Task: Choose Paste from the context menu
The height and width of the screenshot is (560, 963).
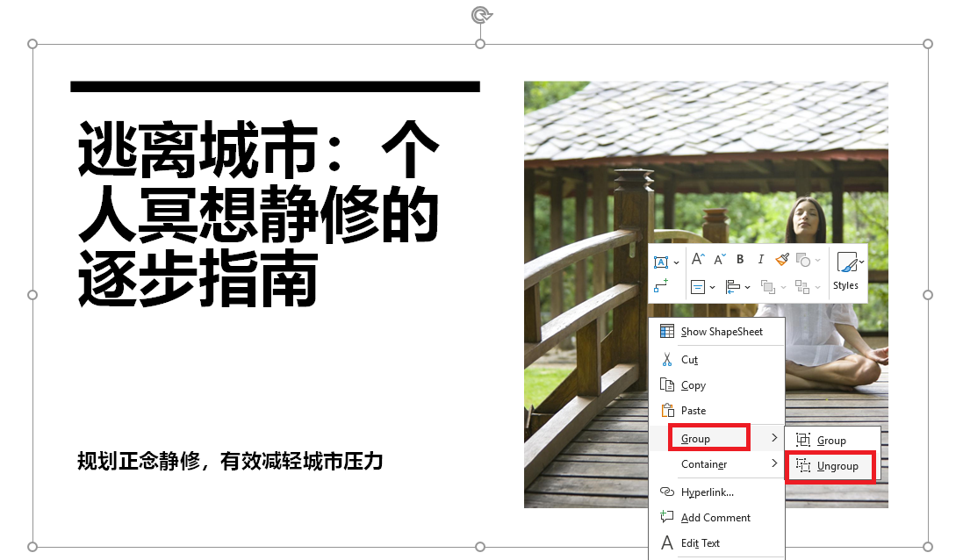Action: coord(716,410)
